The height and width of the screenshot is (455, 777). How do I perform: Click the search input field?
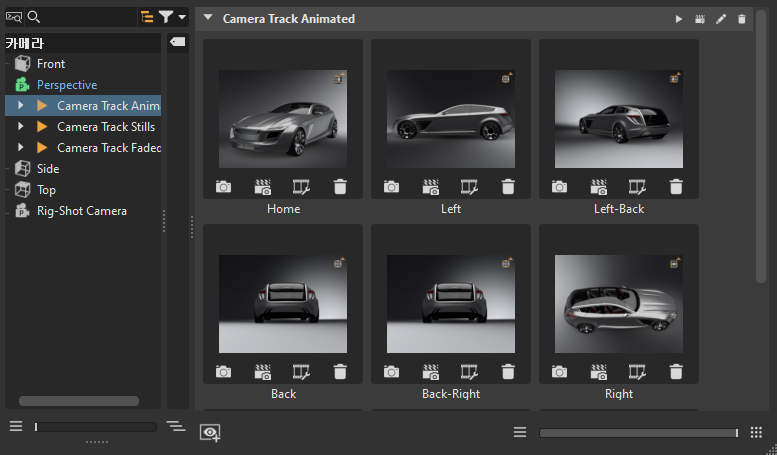(89, 17)
